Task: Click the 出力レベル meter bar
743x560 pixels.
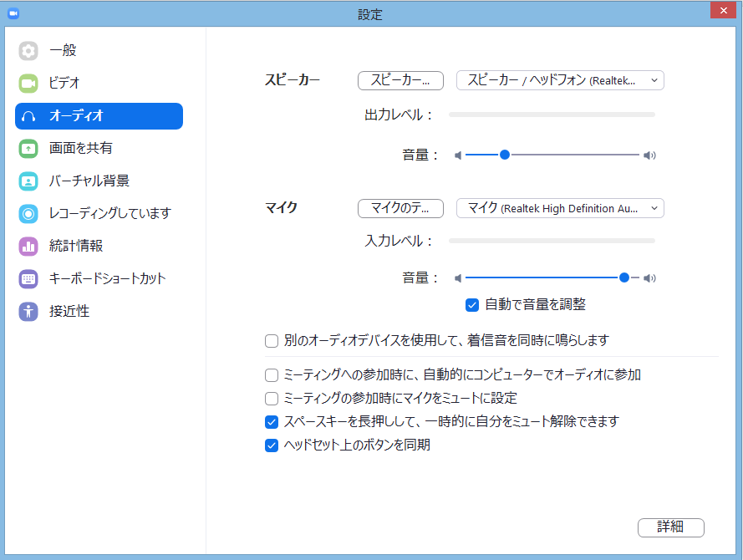Action: point(552,115)
